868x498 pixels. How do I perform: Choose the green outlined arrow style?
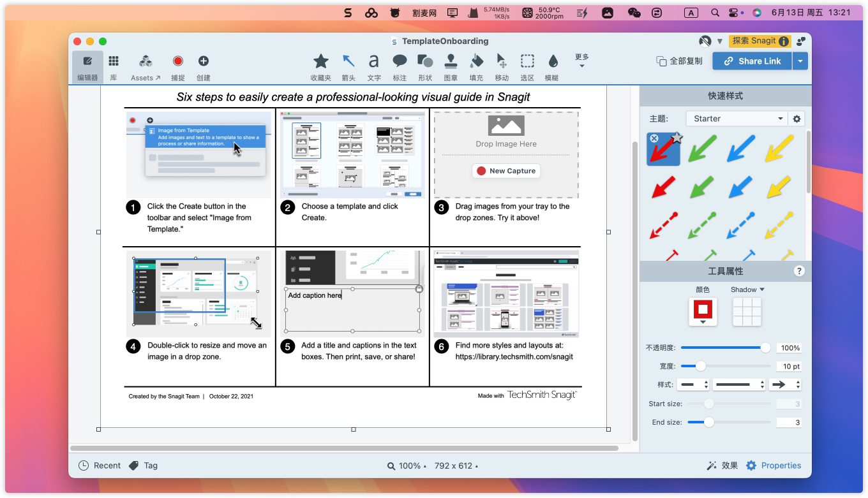[x=702, y=149]
